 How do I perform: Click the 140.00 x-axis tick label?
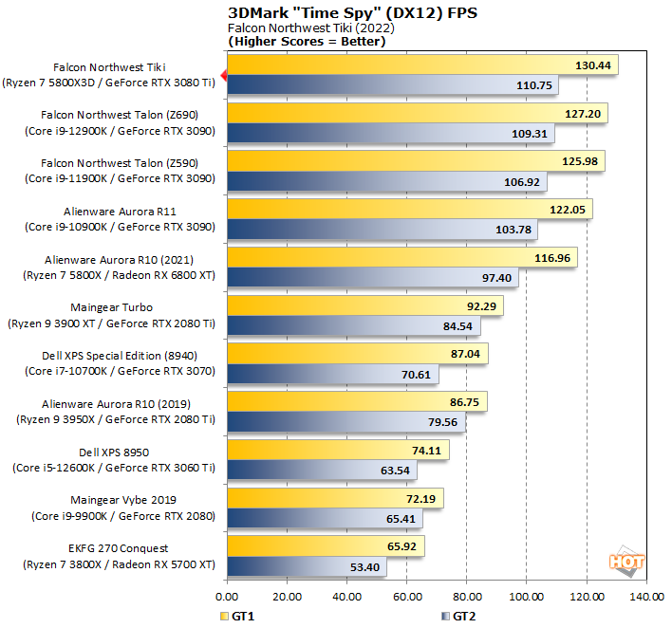click(x=646, y=597)
